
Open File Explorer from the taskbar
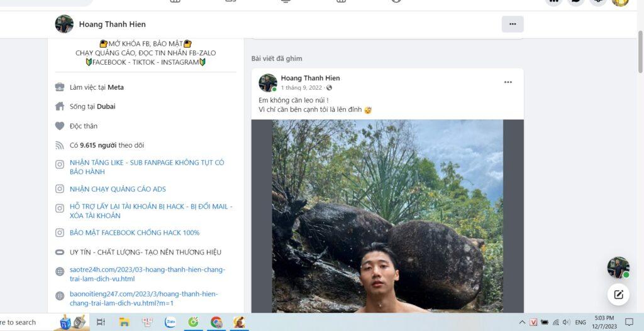point(124,322)
